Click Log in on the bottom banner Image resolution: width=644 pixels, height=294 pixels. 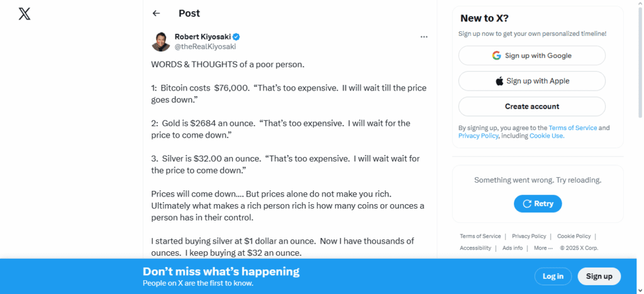pyautogui.click(x=553, y=276)
